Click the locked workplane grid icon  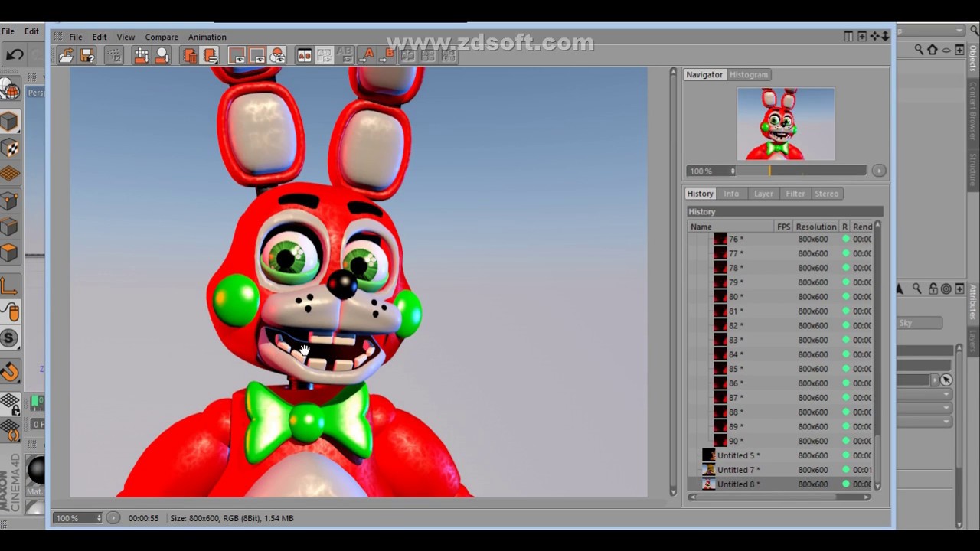tap(9, 403)
